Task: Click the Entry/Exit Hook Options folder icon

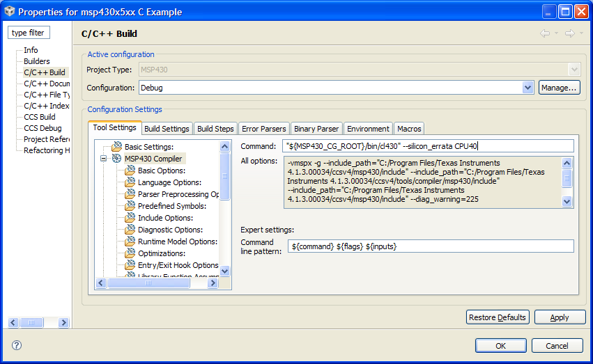Action: (x=130, y=264)
